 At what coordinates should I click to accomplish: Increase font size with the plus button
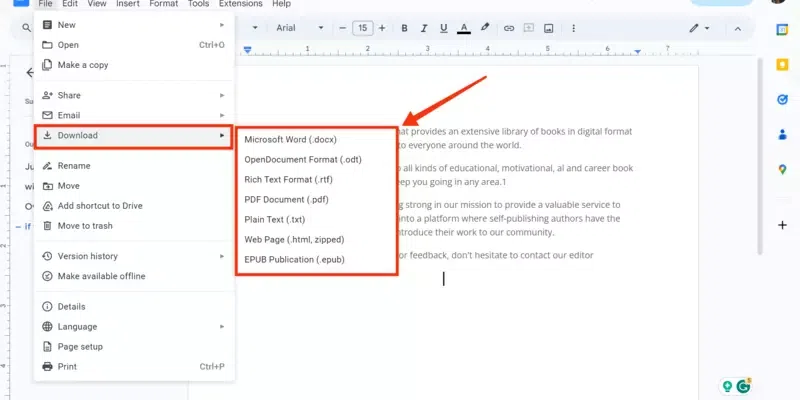pos(382,28)
